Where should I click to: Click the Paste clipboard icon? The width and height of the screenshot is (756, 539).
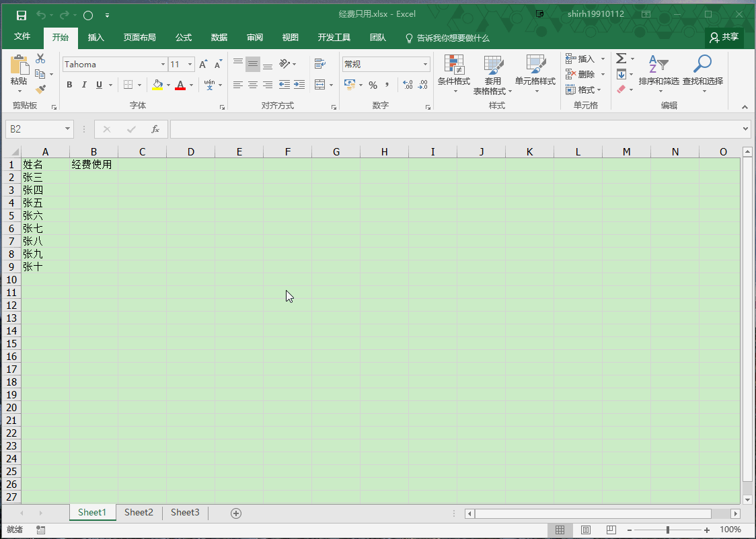point(20,65)
